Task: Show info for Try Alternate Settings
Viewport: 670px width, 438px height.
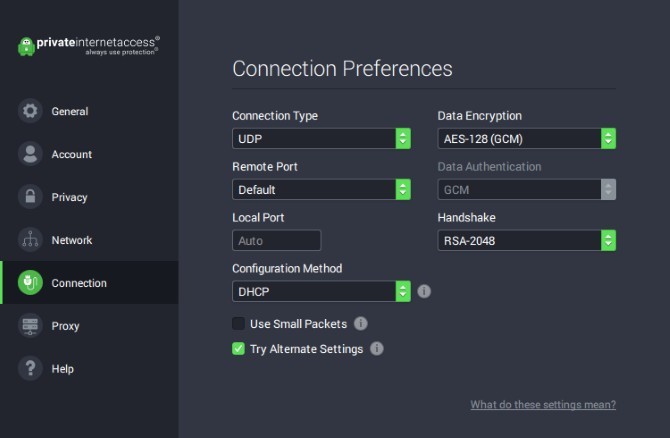Action: click(376, 349)
